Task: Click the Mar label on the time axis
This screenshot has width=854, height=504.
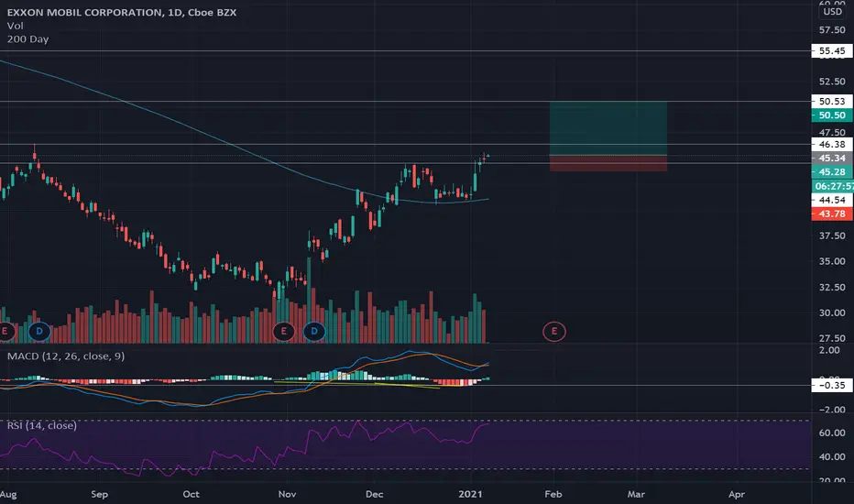Action: (636, 494)
